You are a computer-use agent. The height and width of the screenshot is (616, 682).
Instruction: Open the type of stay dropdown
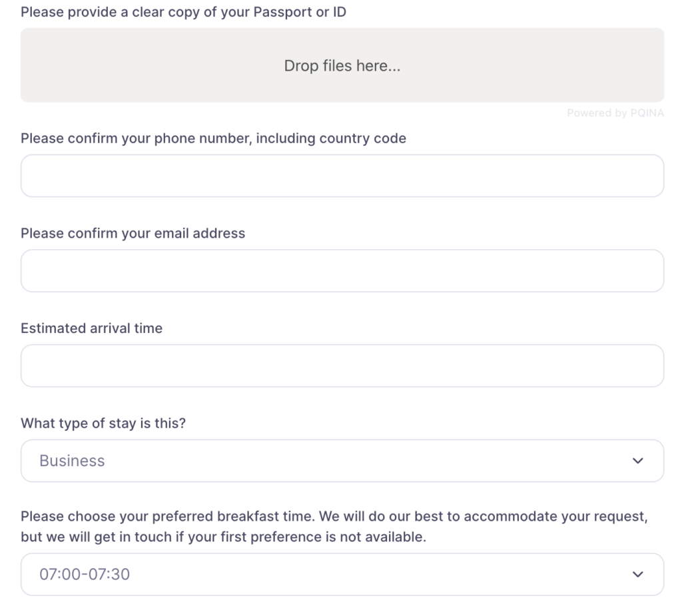point(342,461)
